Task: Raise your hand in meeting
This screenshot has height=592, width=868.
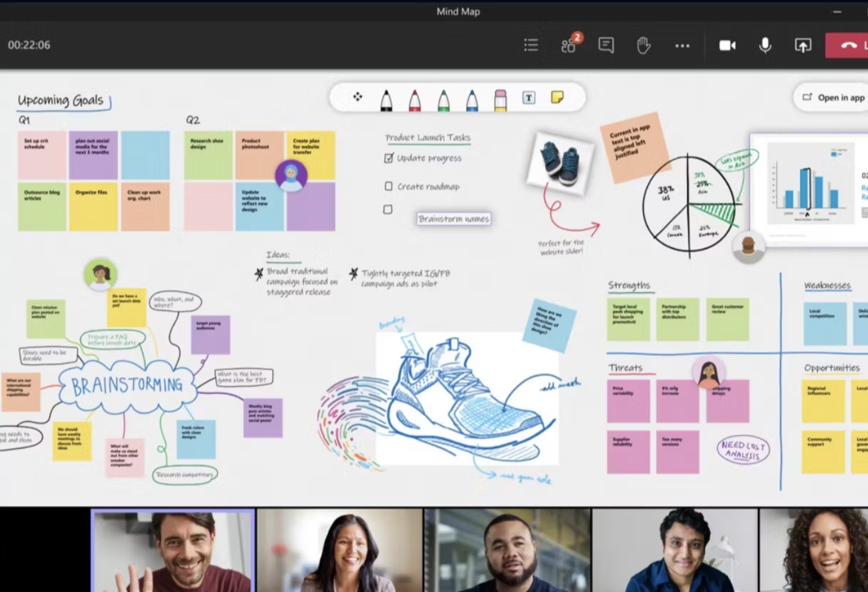Action: (643, 45)
